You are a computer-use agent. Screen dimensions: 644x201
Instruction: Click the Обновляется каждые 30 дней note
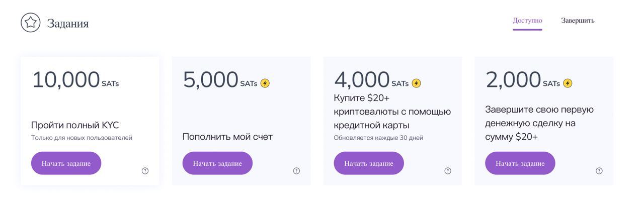click(x=378, y=138)
